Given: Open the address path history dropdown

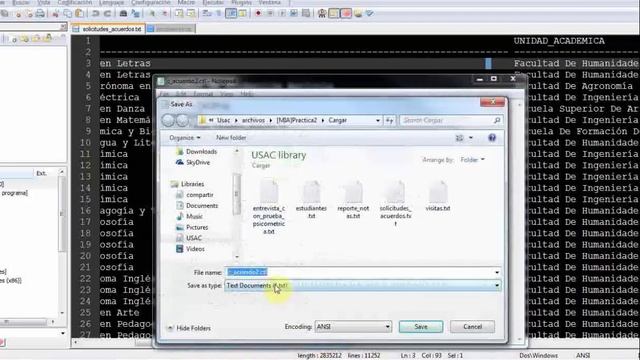Looking at the screenshot, I should [378, 120].
